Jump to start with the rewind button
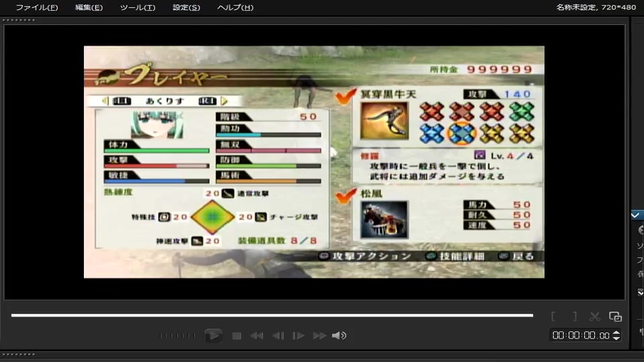 click(x=257, y=336)
